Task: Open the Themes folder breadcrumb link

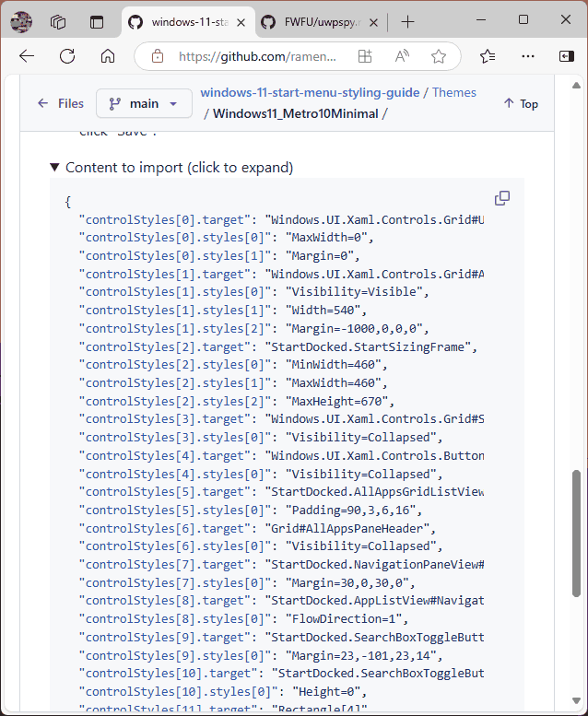Action: 454,92
